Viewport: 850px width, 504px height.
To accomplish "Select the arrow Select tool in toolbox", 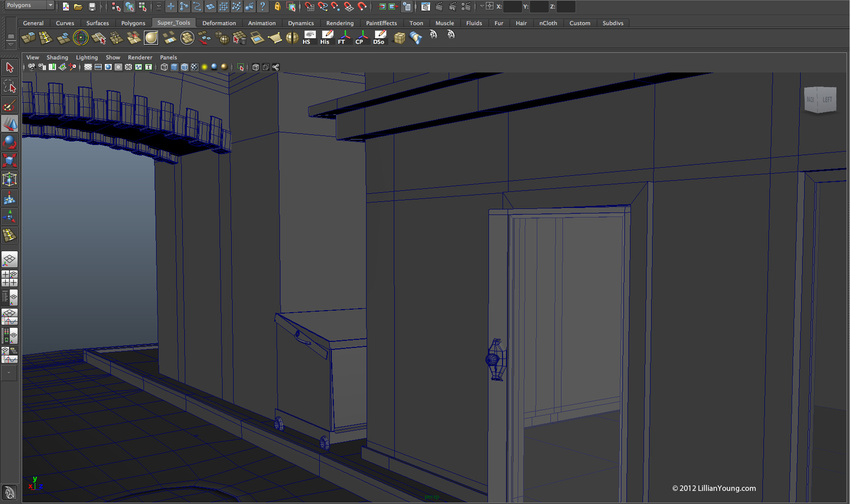I will point(9,68).
